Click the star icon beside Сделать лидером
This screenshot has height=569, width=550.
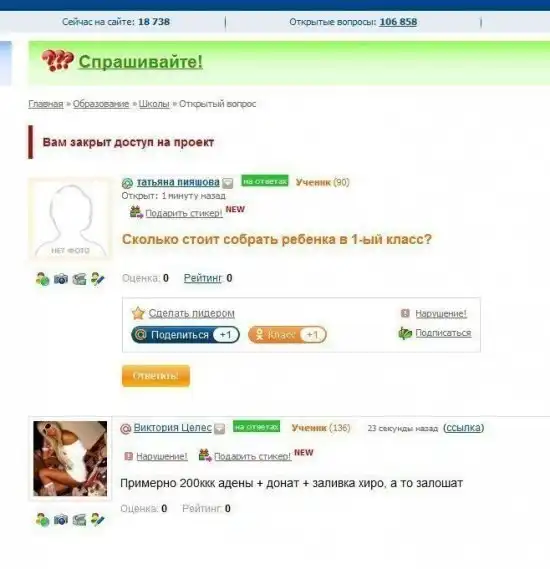[138, 313]
